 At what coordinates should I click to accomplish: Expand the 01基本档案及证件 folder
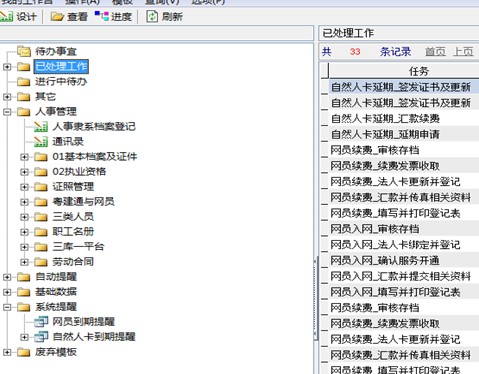(24, 157)
